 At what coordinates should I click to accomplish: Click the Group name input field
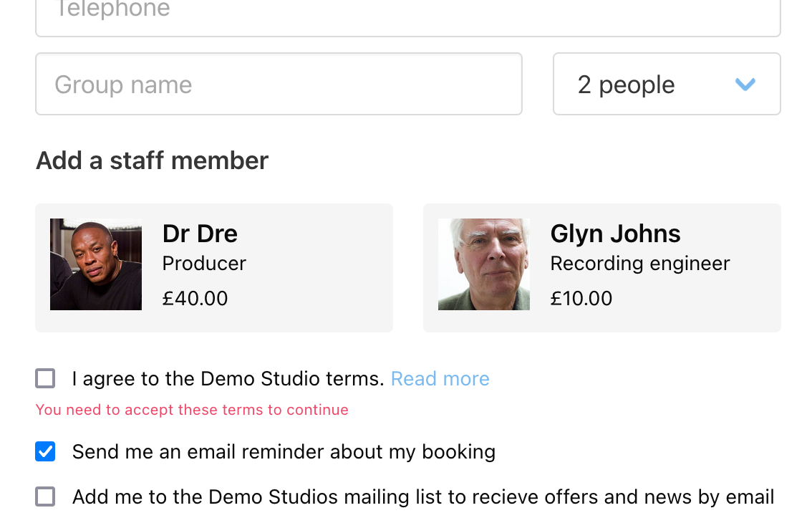click(279, 84)
